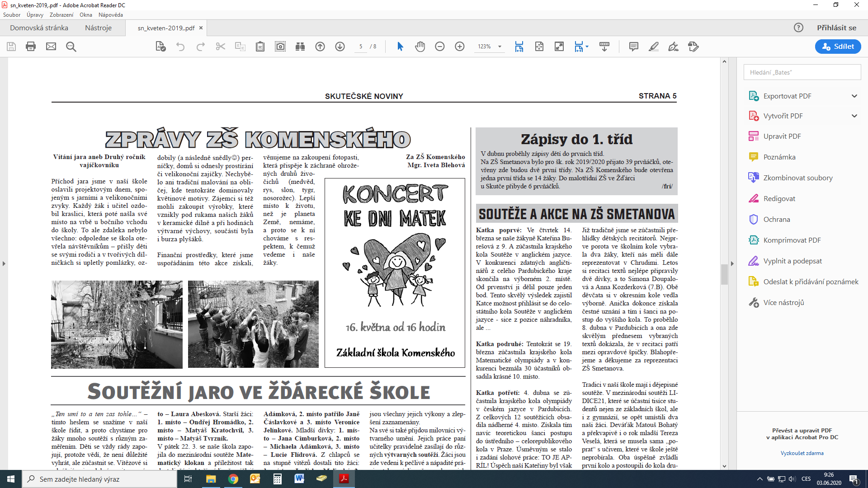The image size is (868, 488).
Task: Click the Save file icon
Action: coord(11,47)
